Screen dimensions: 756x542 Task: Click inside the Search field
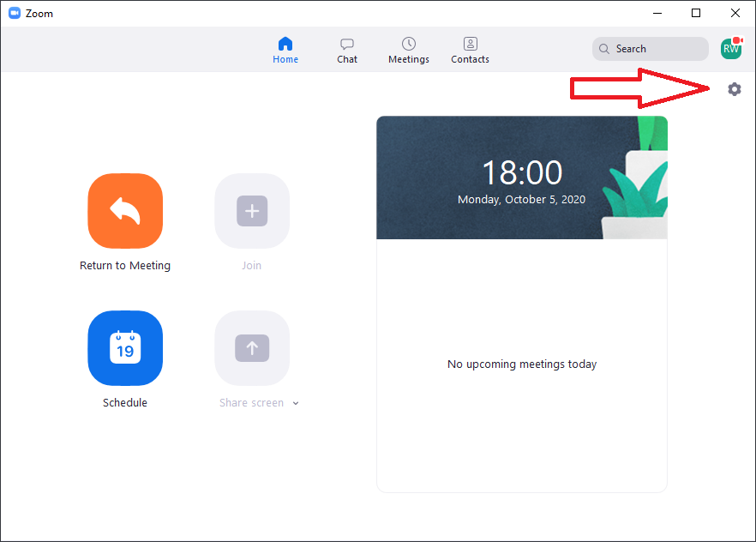(657, 49)
